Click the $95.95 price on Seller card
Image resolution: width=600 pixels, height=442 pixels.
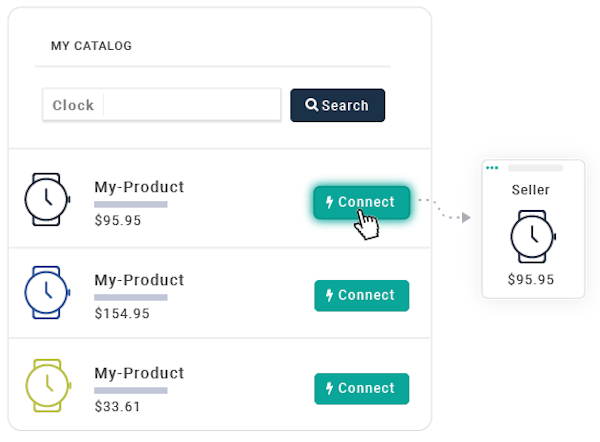pyautogui.click(x=531, y=279)
